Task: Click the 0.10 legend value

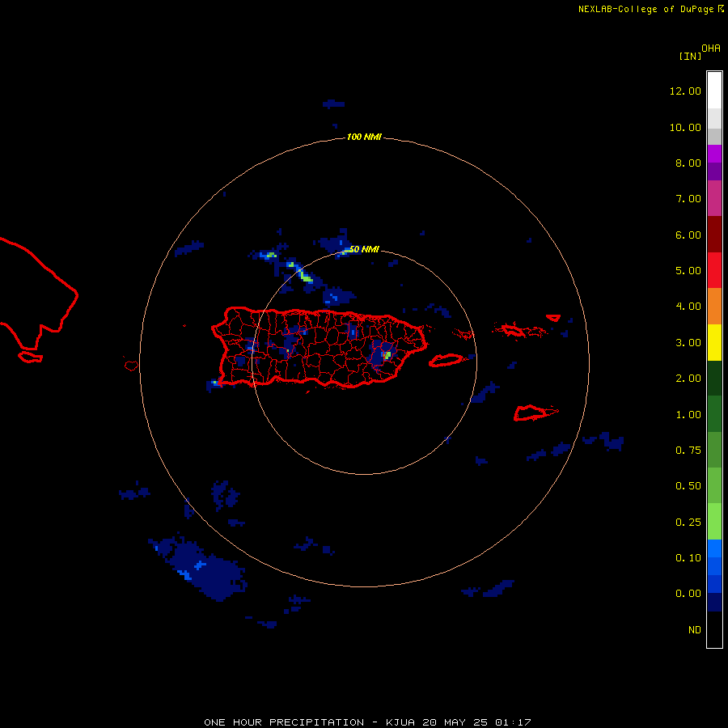Action: click(x=688, y=558)
